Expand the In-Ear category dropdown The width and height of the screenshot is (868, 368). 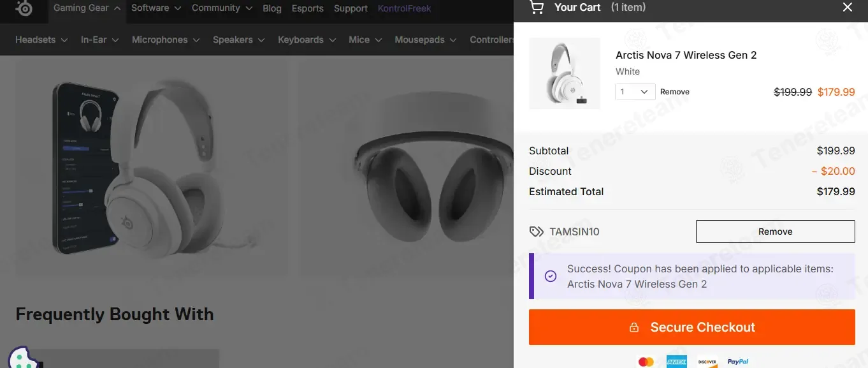click(x=100, y=40)
